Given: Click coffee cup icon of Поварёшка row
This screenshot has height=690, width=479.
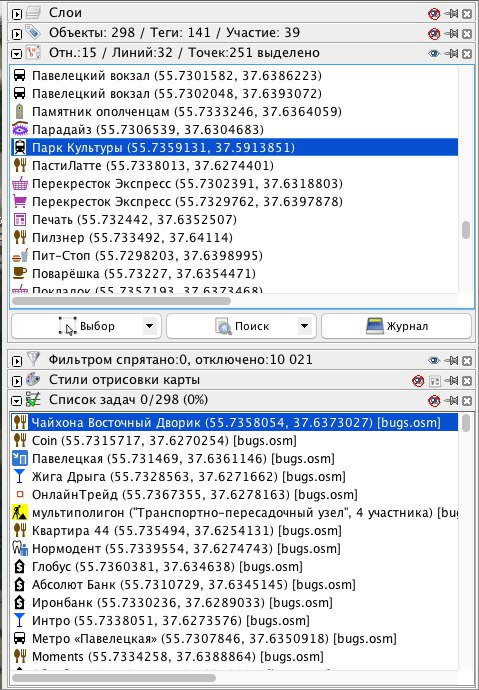Looking at the screenshot, I should [20, 273].
